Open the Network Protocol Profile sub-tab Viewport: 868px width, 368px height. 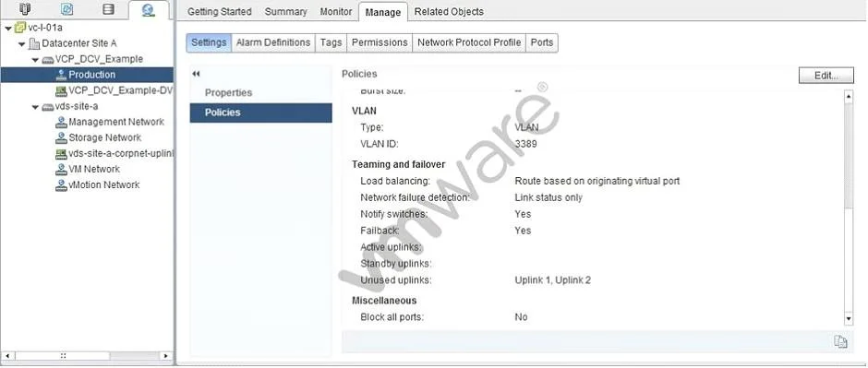pyautogui.click(x=469, y=42)
